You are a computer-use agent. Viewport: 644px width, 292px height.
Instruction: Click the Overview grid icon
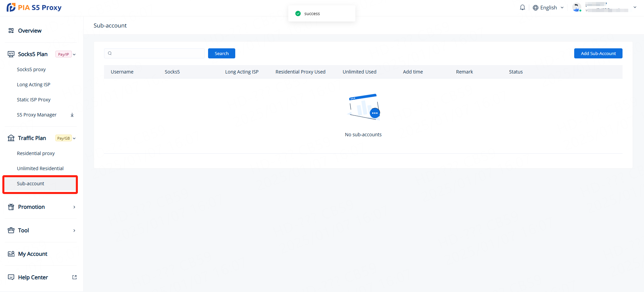click(x=11, y=31)
